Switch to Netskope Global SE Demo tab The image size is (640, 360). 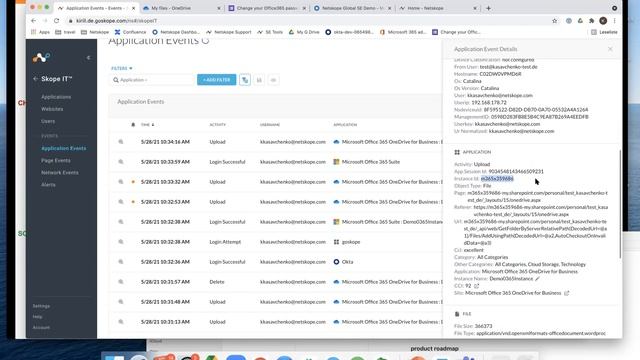(x=352, y=8)
